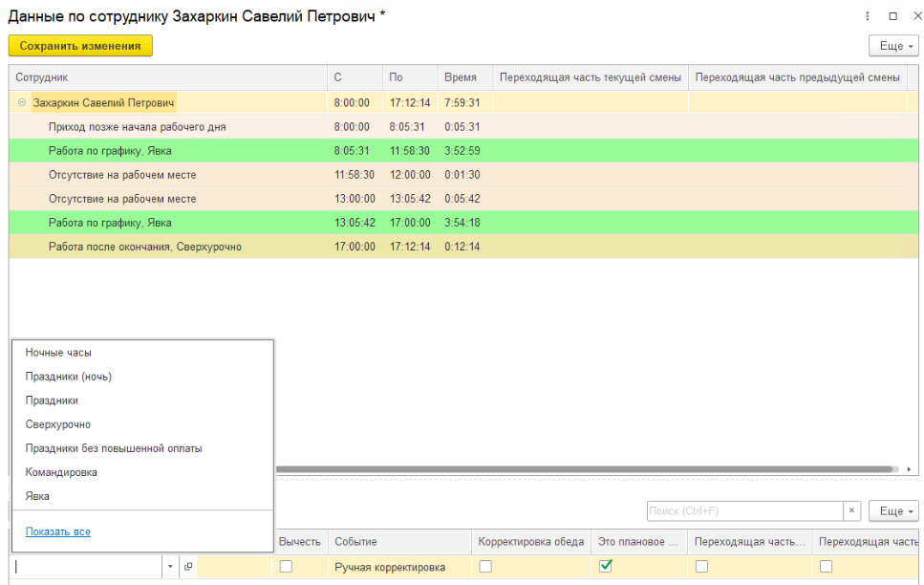Open the window kebab menu icon

tap(868, 16)
